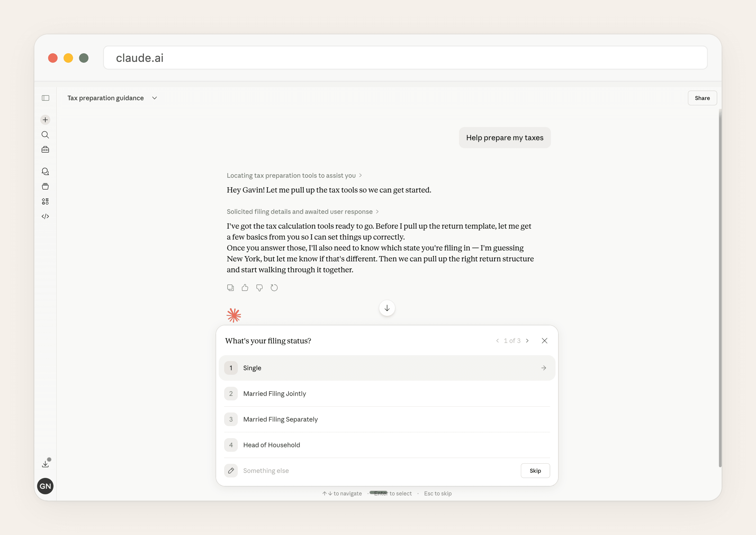Expand the 'Solicited filing details' step
Viewport: 756px width, 535px height.
pyautogui.click(x=377, y=211)
